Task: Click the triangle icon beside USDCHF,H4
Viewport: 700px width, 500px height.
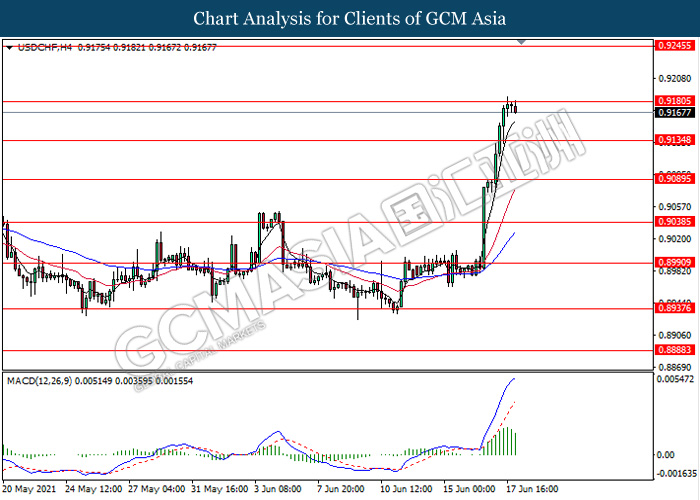Action: pyautogui.click(x=9, y=47)
